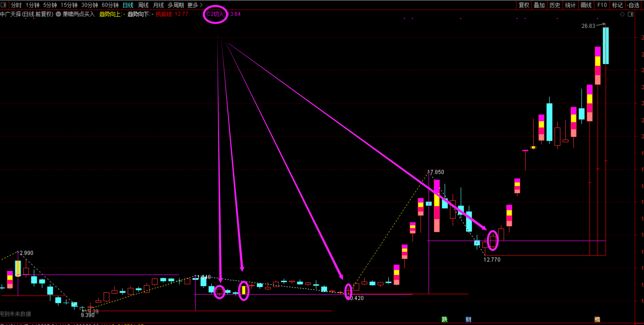644x325 pixels.
Task: Toggle the right sidebar panel icon
Action: [631, 14]
